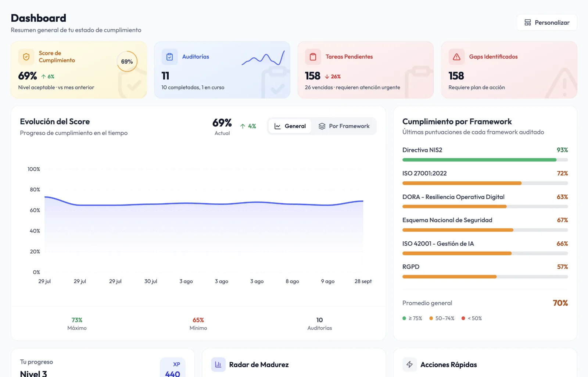Click the clipboard-check icon on Auditorías card
Image resolution: width=588 pixels, height=377 pixels.
pyautogui.click(x=169, y=57)
